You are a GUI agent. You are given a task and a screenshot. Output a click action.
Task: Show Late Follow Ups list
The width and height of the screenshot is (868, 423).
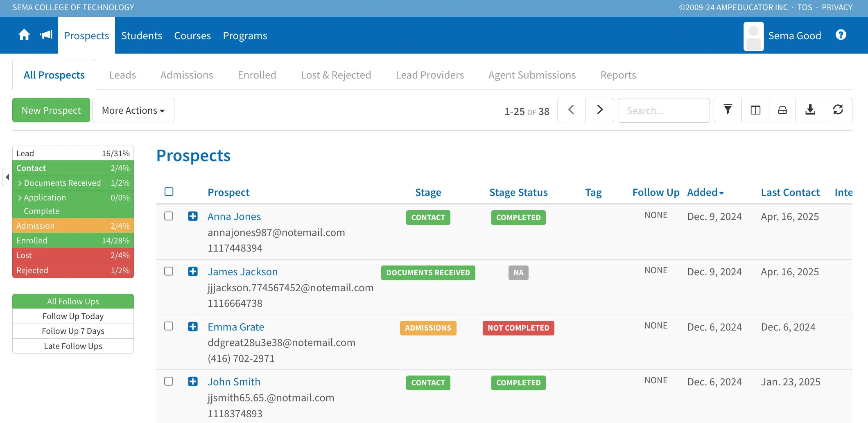coord(73,346)
